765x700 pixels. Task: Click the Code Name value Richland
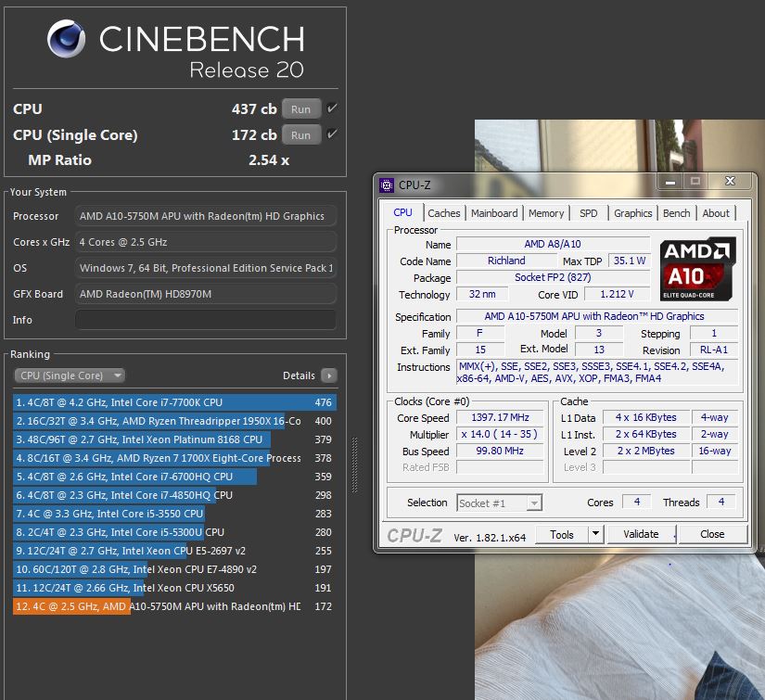(506, 261)
